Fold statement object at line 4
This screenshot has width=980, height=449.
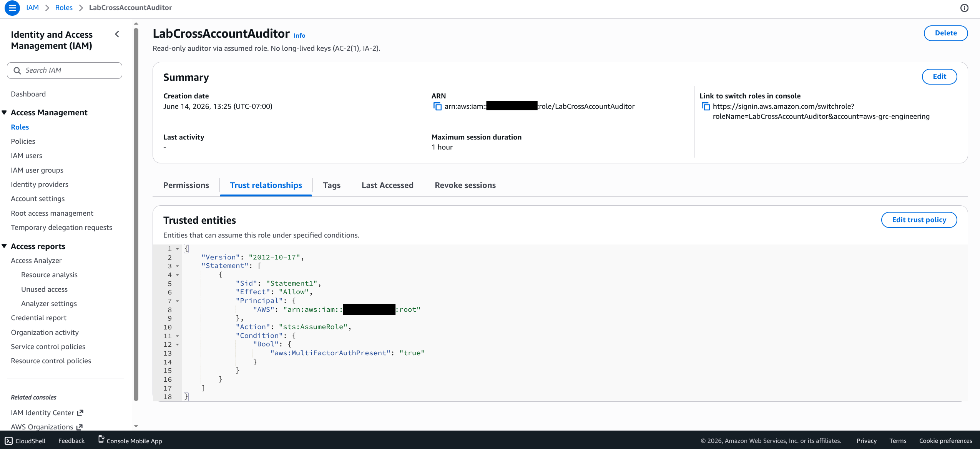(x=177, y=275)
